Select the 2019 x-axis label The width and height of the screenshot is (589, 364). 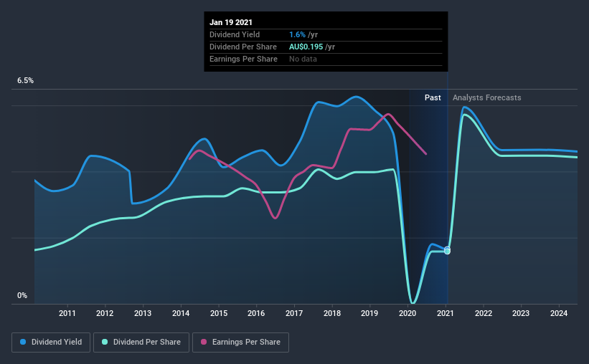pyautogui.click(x=369, y=313)
